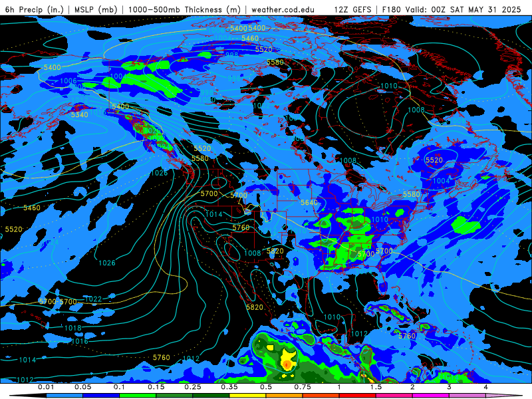Click the legend value 3
Viewport: 532px width, 399px height.
450,387
